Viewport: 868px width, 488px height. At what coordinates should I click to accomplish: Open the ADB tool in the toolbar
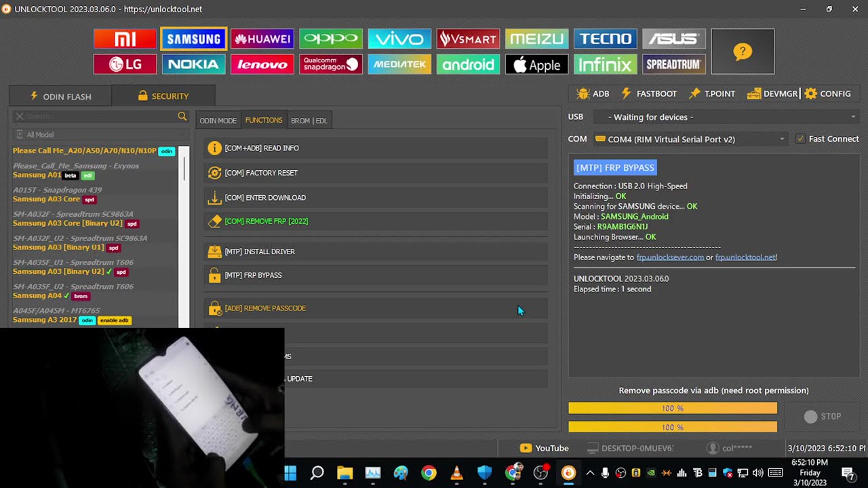593,94
